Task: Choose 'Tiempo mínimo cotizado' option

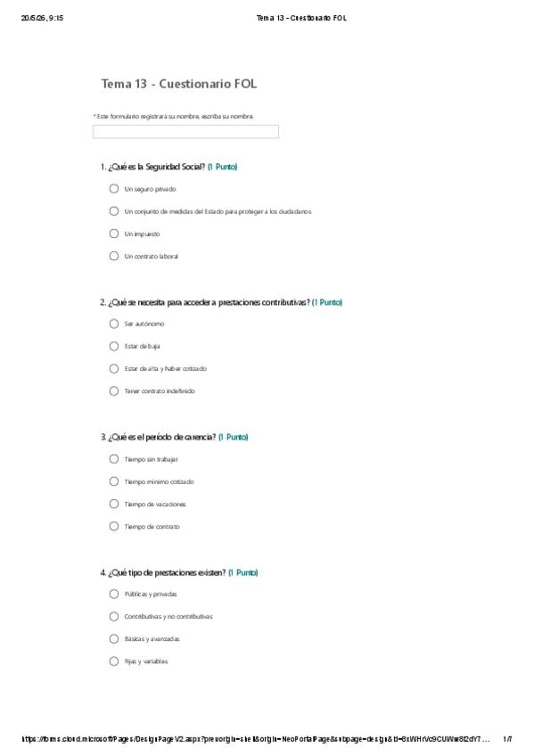Action: tap(114, 481)
